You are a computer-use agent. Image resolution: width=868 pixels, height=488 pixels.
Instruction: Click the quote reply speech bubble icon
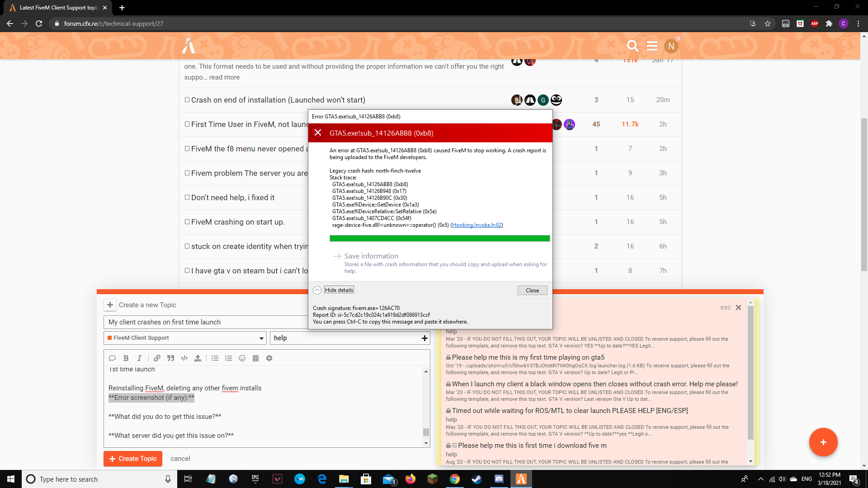tap(112, 358)
